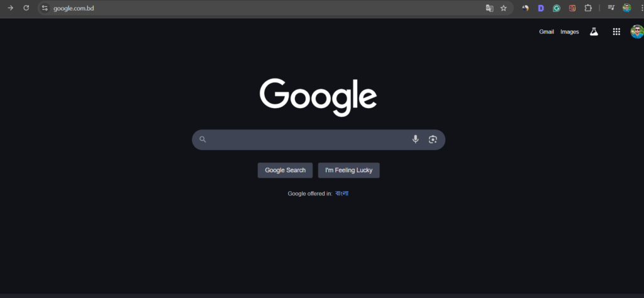Image resolution: width=644 pixels, height=298 pixels.
Task: Bookmark this page with the star icon
Action: pos(504,8)
